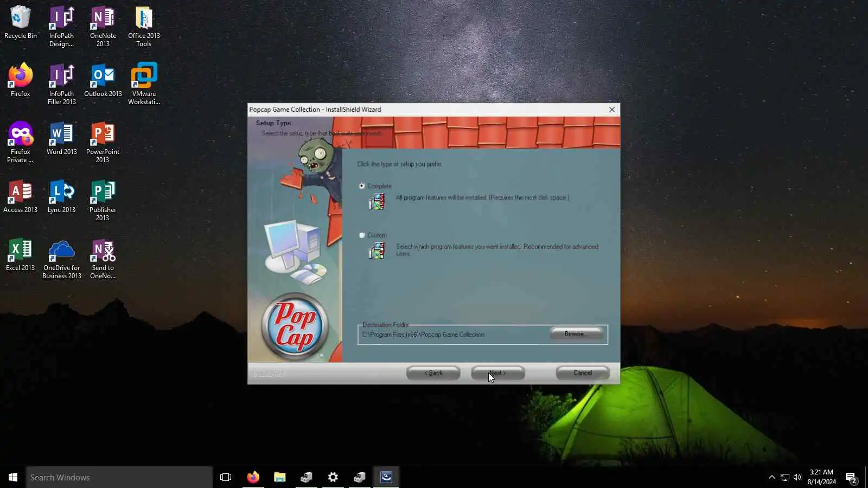Click the Browse button for destination folder
This screenshot has height=488, width=868.
tap(576, 334)
